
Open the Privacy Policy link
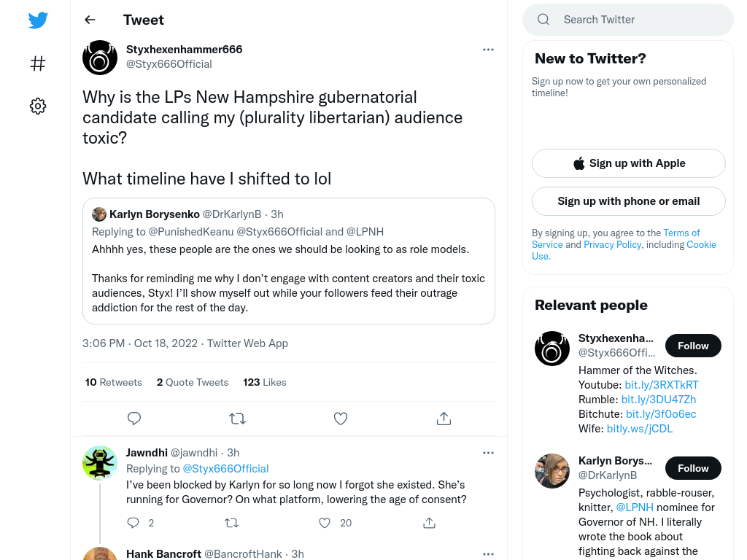(x=612, y=245)
